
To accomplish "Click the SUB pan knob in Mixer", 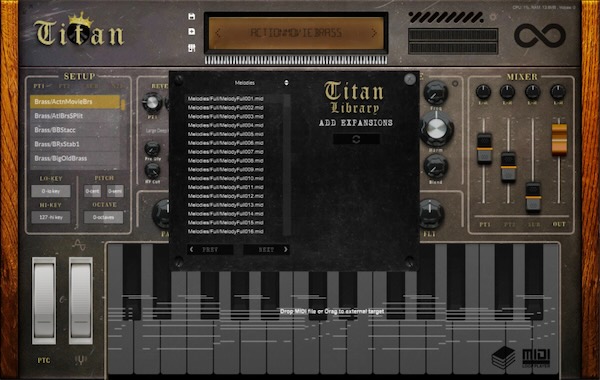I will pyautogui.click(x=532, y=92).
